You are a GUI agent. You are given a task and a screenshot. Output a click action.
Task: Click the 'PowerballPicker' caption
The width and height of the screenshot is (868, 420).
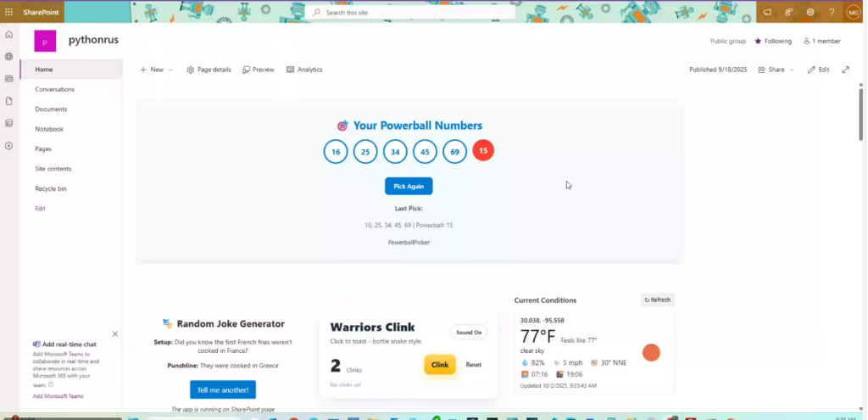[x=409, y=243]
